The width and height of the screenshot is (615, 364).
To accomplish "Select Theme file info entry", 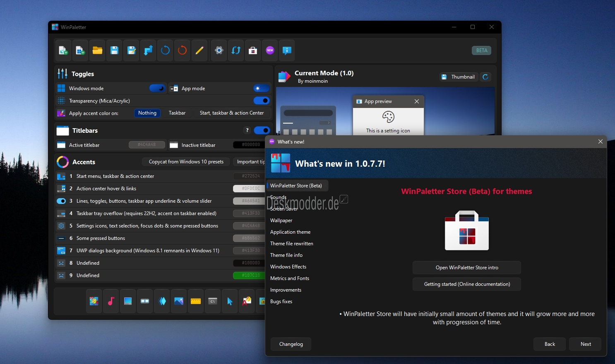I will point(286,255).
